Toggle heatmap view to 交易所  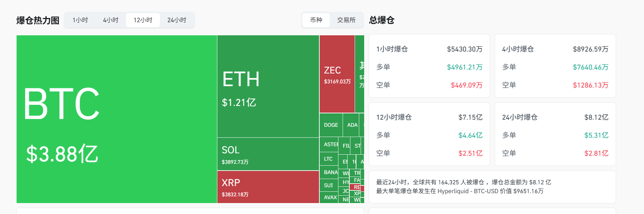click(346, 20)
